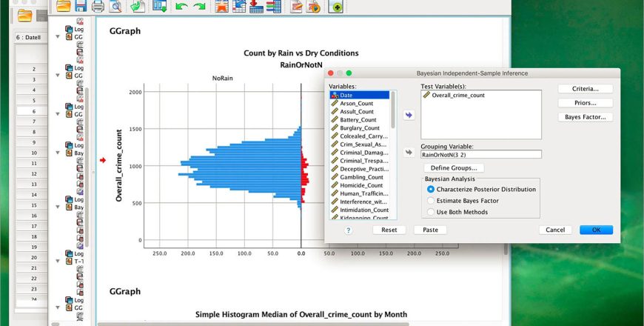Select Characterize Posterior Distribution radio button
The image size is (644, 326).
tap(430, 190)
